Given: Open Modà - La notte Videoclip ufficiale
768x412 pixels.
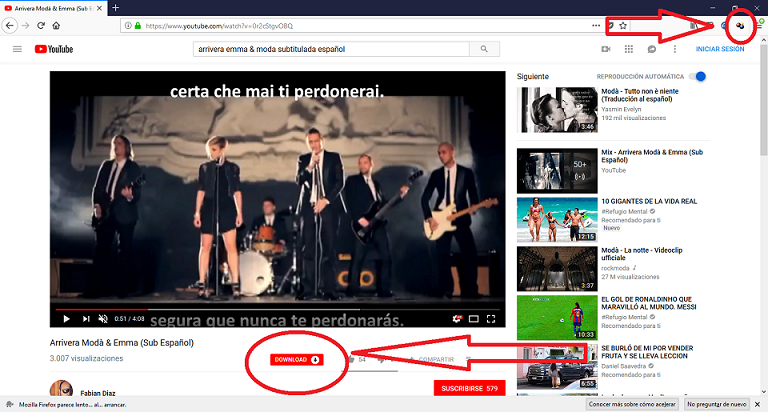Looking at the screenshot, I should (x=642, y=254).
